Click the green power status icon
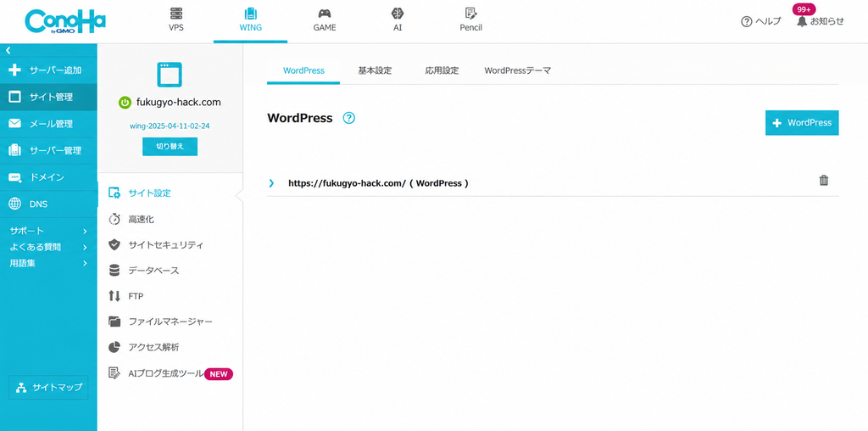Screen dimensions: 868x431 (125, 103)
